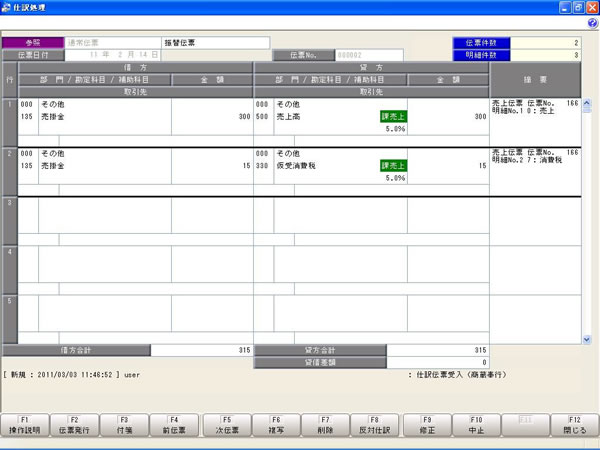Go to the previous slip with F4 前伝票
Viewport: 600px width, 450px height.
pos(174,425)
